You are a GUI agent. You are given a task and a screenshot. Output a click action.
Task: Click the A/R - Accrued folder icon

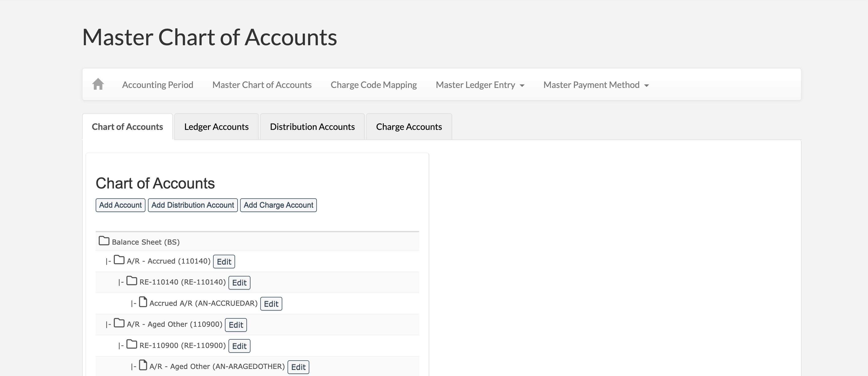(119, 260)
